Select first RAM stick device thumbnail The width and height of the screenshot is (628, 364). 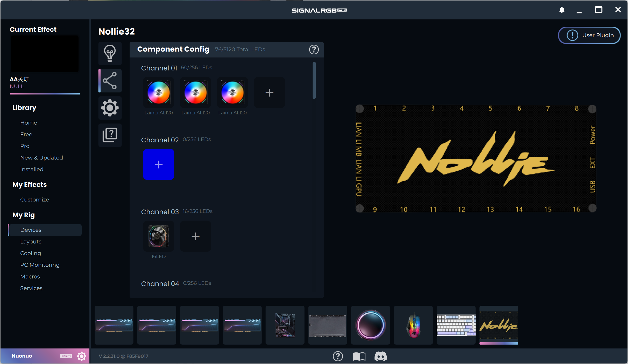[114, 325]
